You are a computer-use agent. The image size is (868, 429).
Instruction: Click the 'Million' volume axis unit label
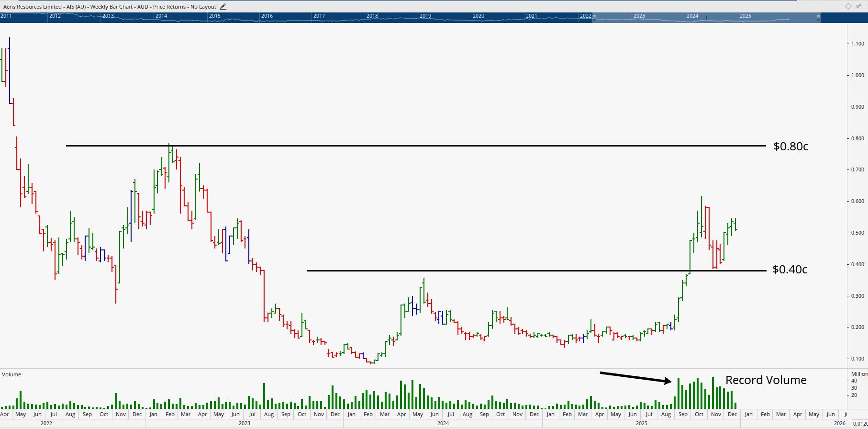click(x=859, y=374)
